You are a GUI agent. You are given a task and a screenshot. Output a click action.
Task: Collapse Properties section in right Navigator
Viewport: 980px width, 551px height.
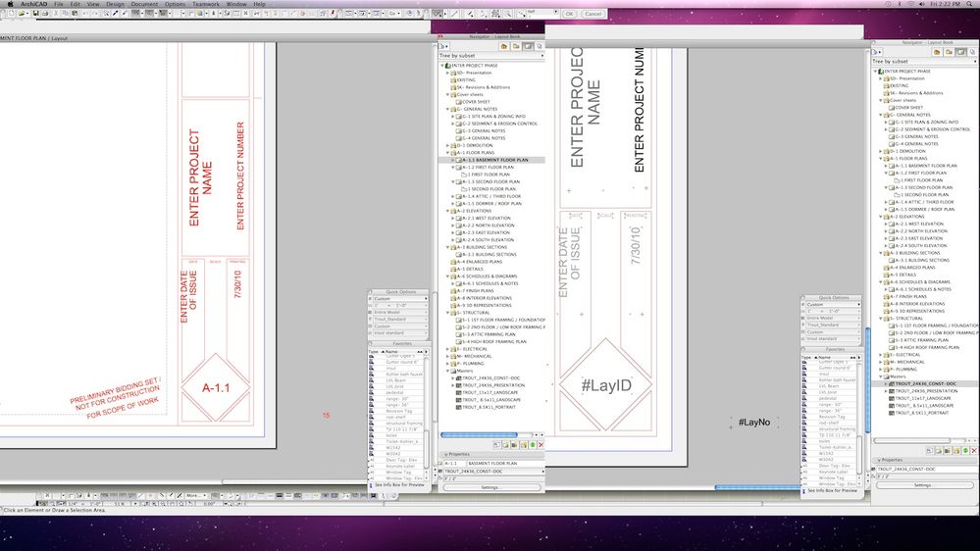tap(879, 461)
